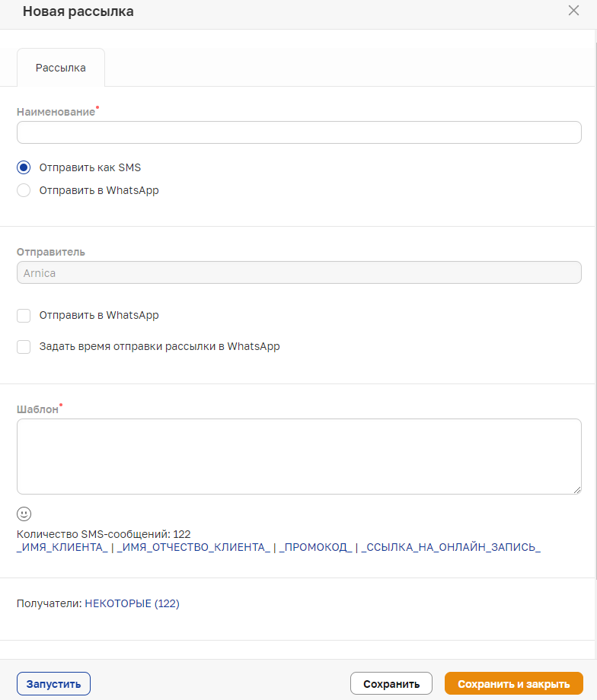
Task: Focus the Наименование input field
Action: (x=299, y=132)
